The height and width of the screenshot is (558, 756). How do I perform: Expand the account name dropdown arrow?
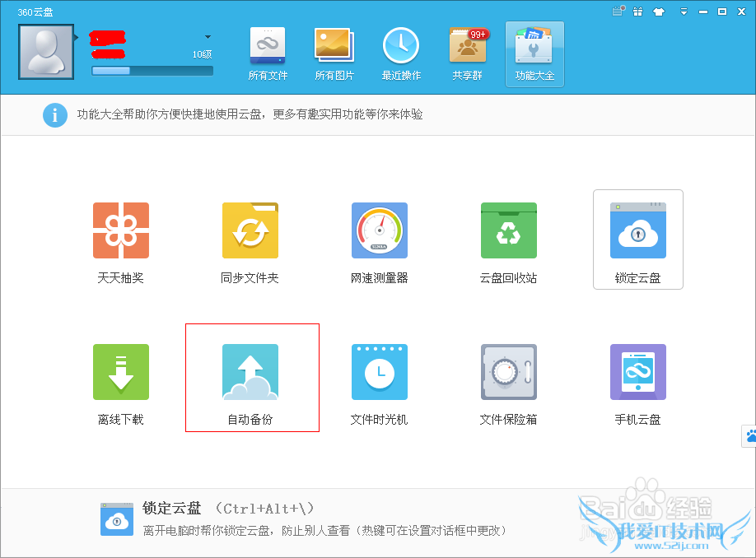pos(208,36)
